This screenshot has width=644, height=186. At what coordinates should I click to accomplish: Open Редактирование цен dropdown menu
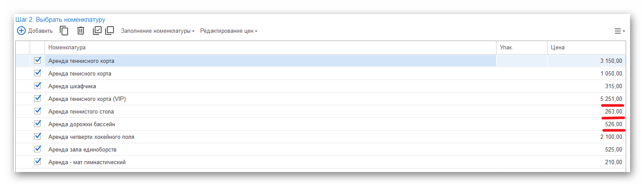click(x=229, y=31)
